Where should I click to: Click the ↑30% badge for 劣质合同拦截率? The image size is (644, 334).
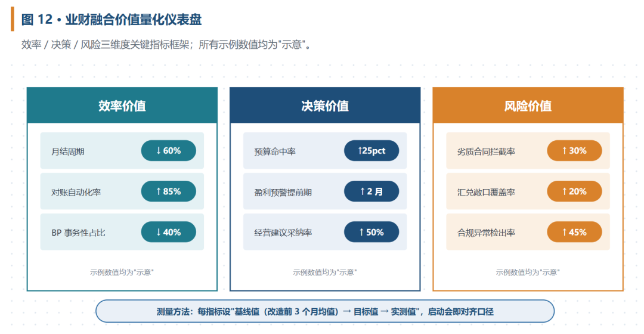[574, 151]
